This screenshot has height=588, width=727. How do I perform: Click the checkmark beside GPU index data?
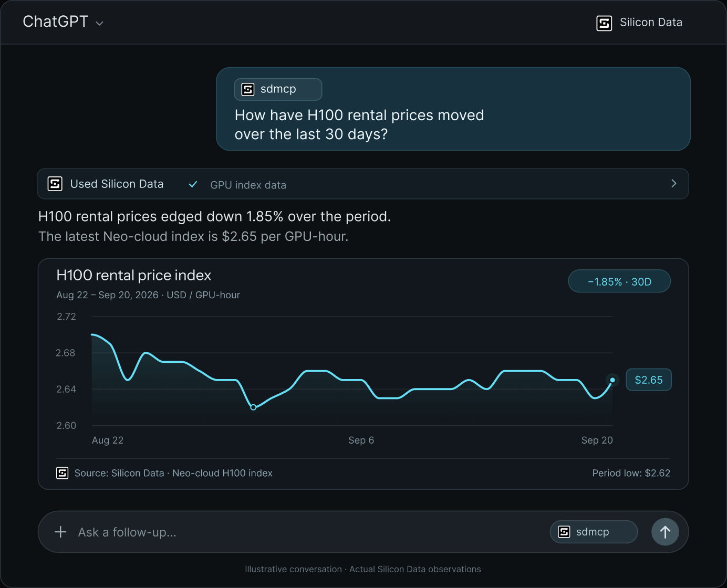(193, 184)
